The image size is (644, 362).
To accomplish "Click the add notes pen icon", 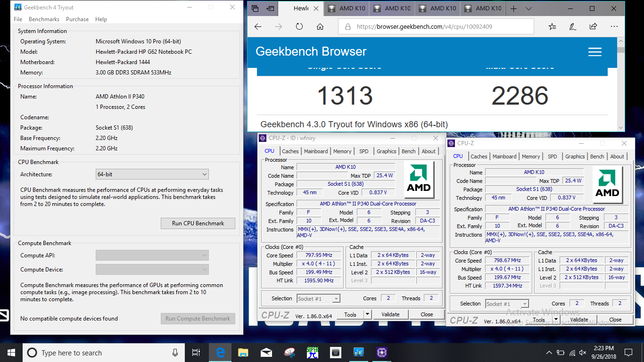I will pyautogui.click(x=572, y=27).
